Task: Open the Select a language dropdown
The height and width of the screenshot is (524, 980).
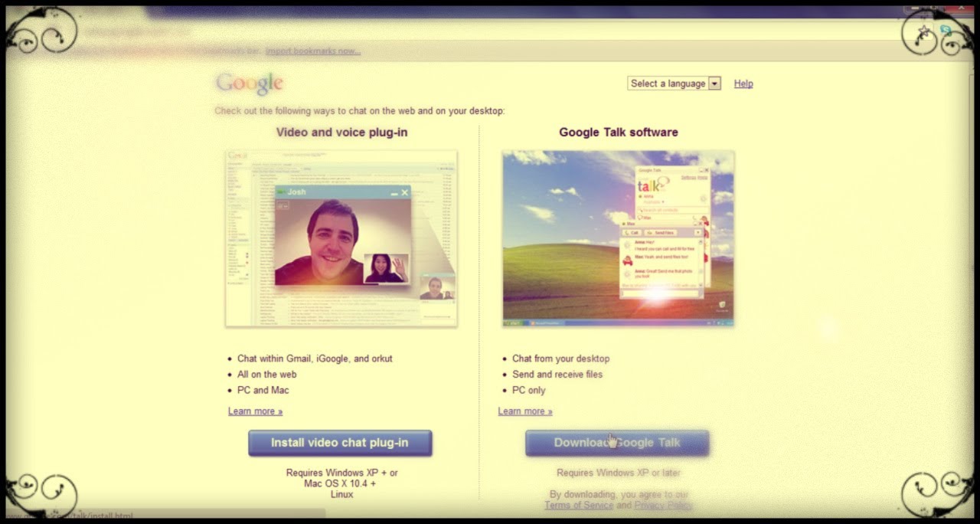Action: tap(675, 84)
